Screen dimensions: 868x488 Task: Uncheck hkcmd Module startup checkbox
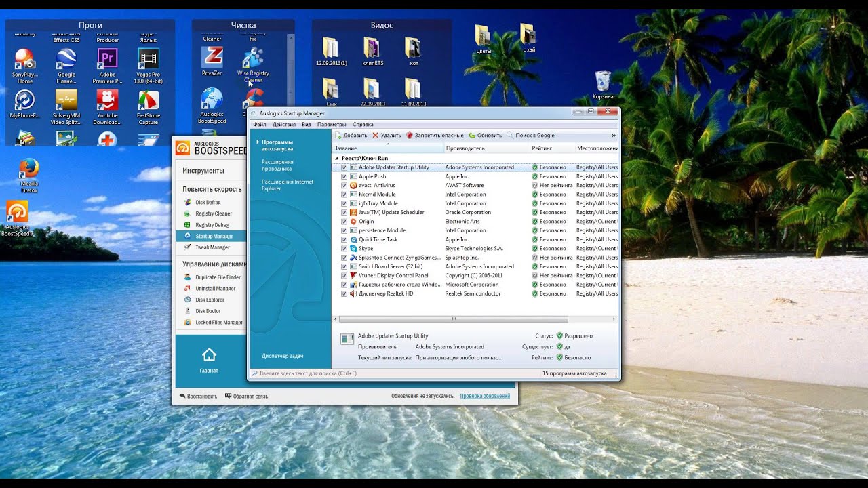click(344, 195)
